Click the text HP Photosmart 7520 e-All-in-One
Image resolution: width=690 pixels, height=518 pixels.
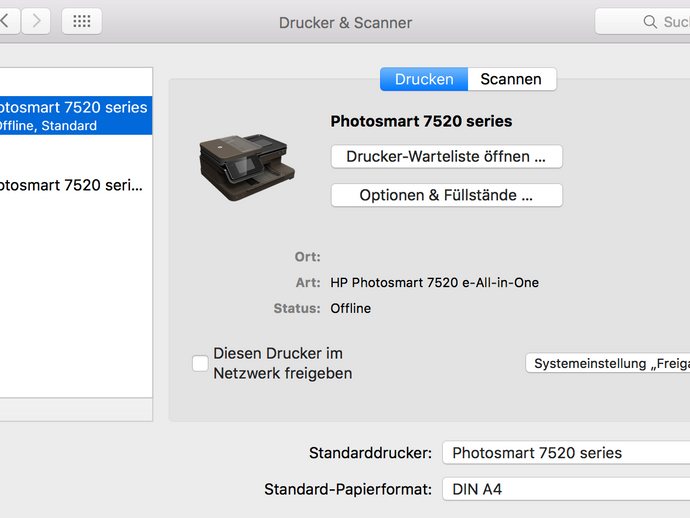pos(434,283)
